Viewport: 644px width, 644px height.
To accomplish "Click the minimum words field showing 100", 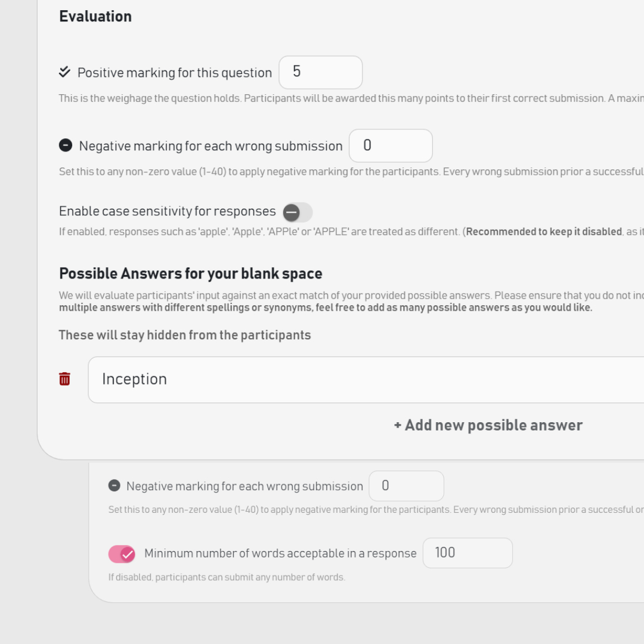I will tap(467, 553).
